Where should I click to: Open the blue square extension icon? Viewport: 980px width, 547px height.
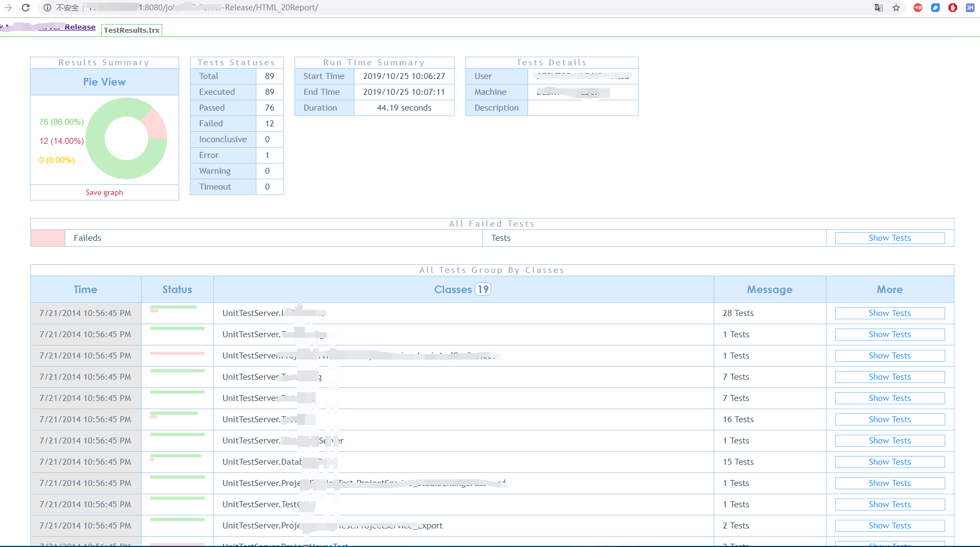coord(935,8)
